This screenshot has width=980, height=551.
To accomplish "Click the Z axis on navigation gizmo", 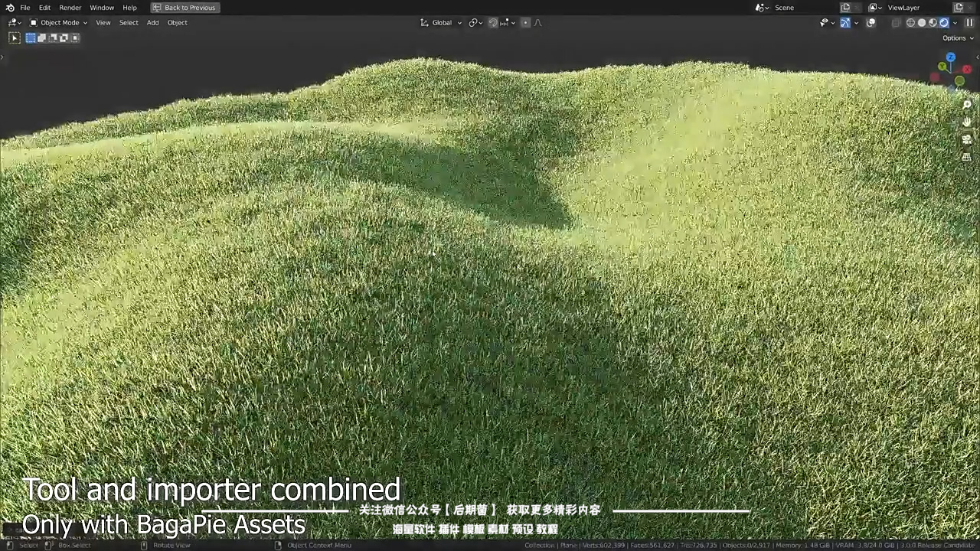I will pos(950,57).
